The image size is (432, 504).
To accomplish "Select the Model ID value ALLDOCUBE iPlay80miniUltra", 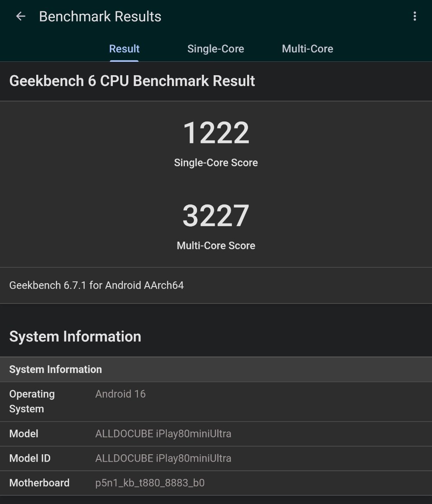I will pyautogui.click(x=163, y=458).
